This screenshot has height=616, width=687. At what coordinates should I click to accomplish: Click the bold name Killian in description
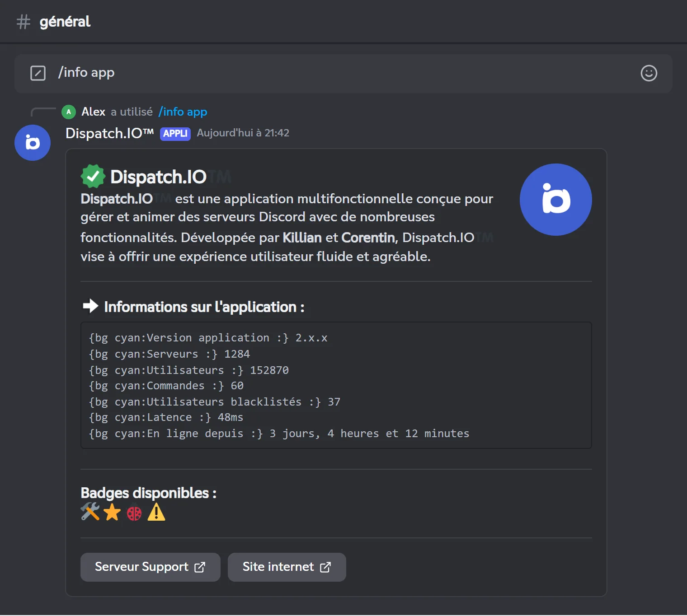pyautogui.click(x=302, y=238)
